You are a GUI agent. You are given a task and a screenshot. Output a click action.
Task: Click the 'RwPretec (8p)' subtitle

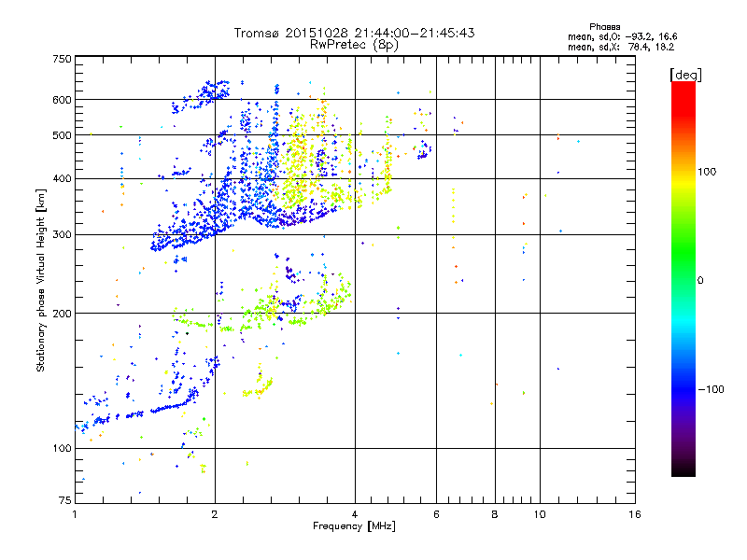[354, 45]
